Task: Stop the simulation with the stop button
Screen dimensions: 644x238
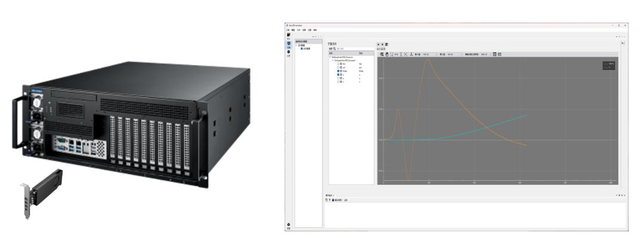Action: coord(382,44)
